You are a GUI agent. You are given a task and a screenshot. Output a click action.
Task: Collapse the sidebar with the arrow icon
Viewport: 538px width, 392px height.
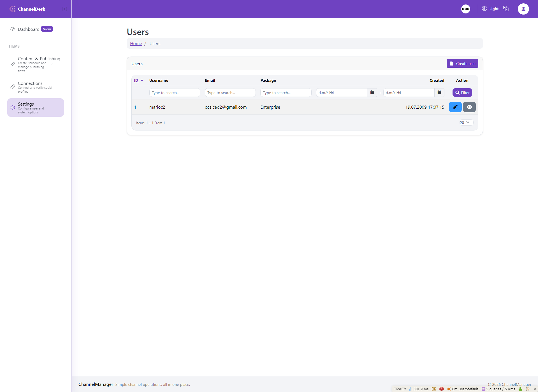coord(65,9)
